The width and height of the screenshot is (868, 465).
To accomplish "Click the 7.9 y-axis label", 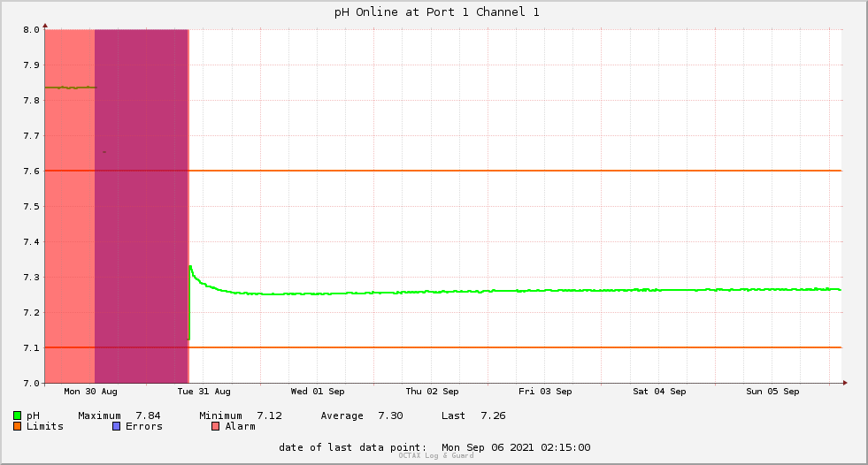I will click(32, 65).
